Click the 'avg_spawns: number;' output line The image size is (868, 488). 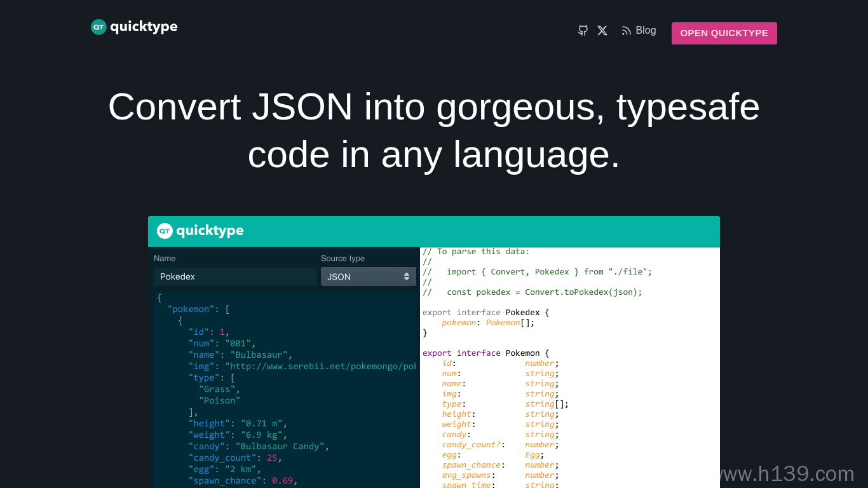click(x=501, y=475)
